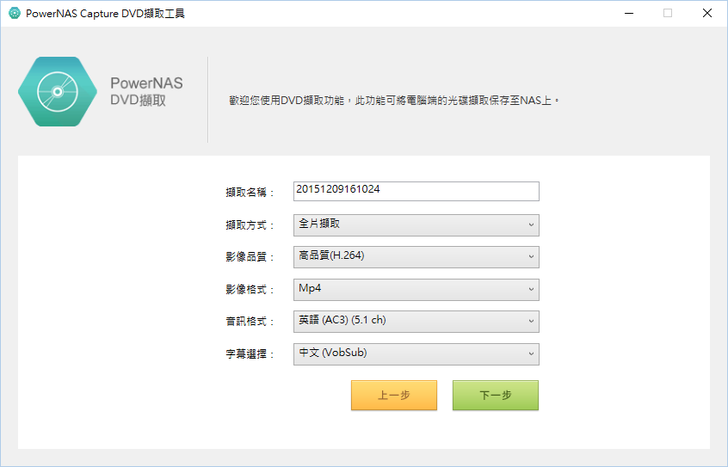This screenshot has height=467, width=728.
Task: Click the PowerNAS DVD擷取 heading text
Action: click(146, 91)
